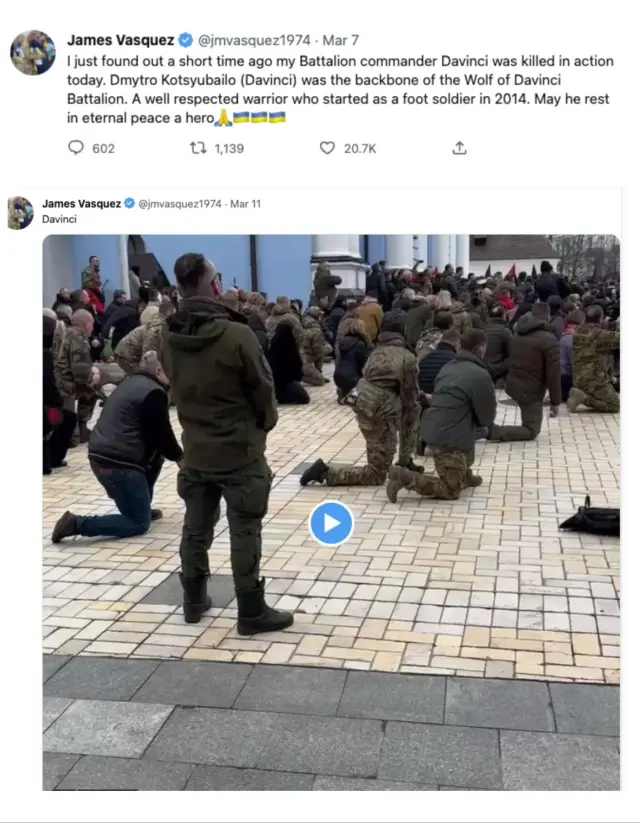Open small avatar of Mar 11 tweet

pyautogui.click(x=20, y=213)
